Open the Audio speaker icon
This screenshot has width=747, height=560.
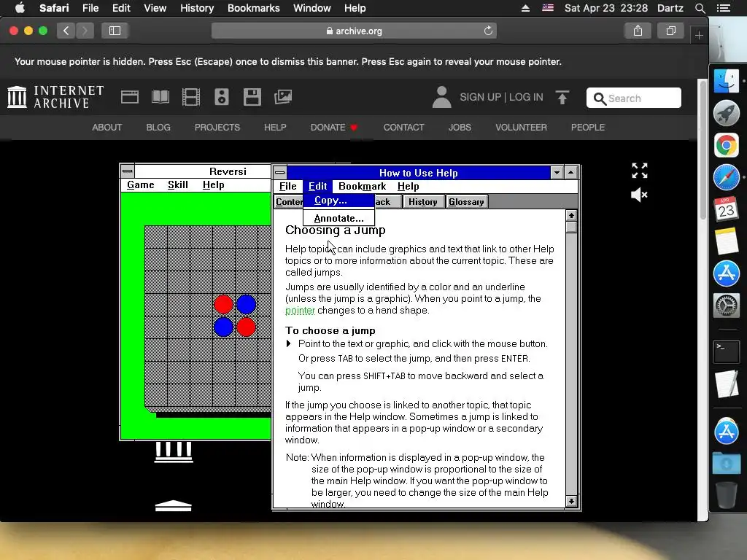click(222, 97)
